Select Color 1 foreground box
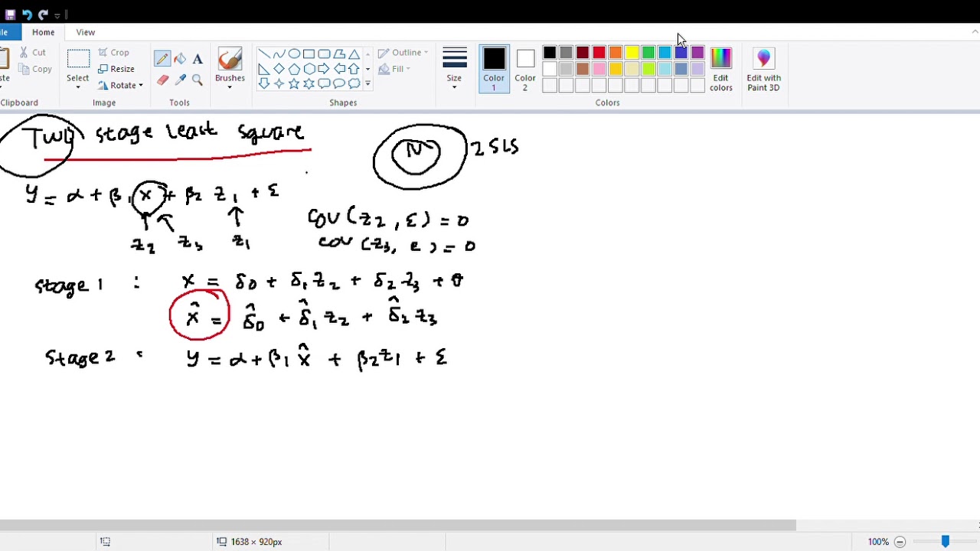This screenshot has width=980, height=551. [x=494, y=70]
